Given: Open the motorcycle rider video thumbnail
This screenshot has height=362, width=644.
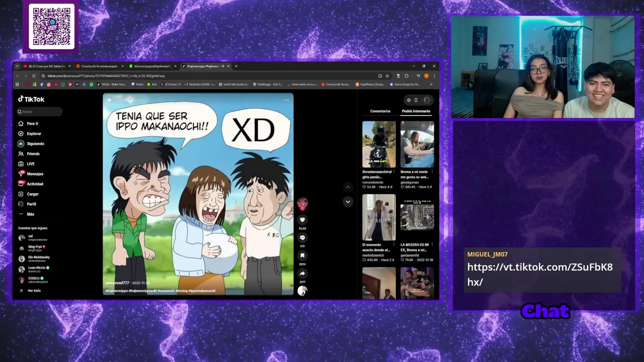Looking at the screenshot, I should 379,144.
